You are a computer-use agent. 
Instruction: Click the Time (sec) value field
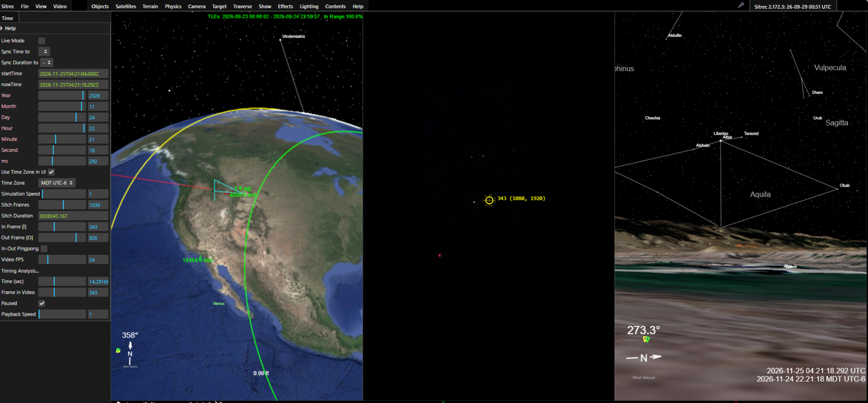pos(98,282)
